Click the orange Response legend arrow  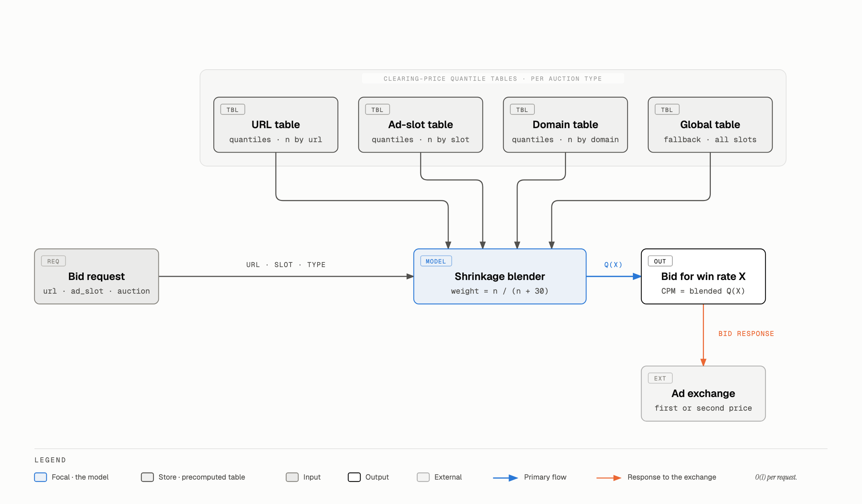[609, 478]
